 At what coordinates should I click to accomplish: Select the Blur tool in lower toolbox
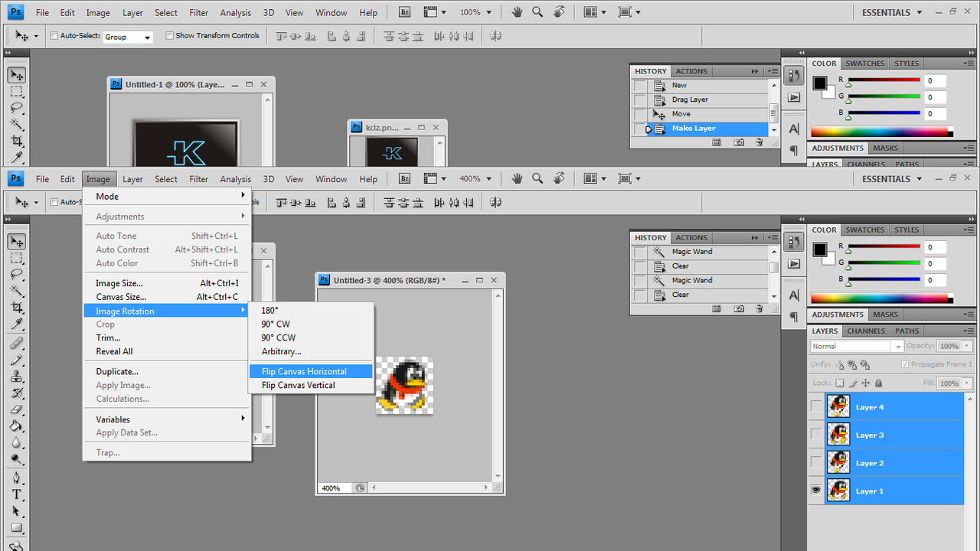17,443
